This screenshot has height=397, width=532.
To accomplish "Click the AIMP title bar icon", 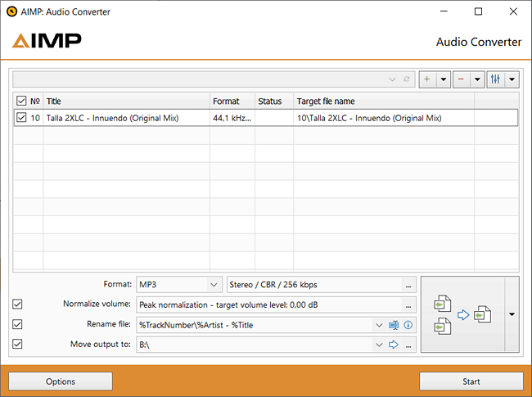I will click(x=12, y=11).
